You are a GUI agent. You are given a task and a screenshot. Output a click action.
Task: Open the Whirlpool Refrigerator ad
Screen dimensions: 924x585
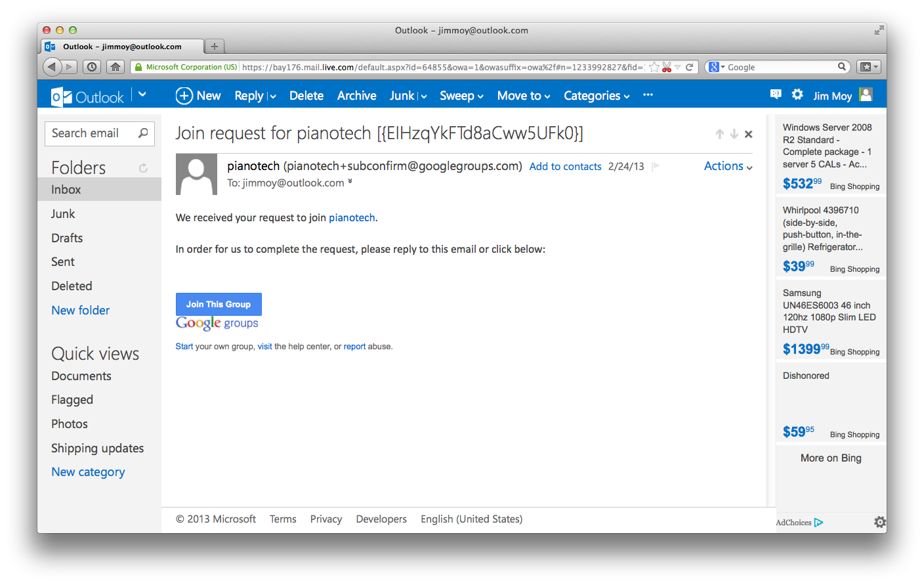831,239
